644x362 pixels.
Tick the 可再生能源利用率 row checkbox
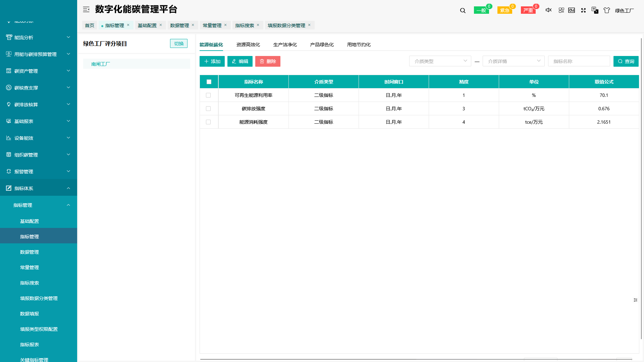click(209, 95)
